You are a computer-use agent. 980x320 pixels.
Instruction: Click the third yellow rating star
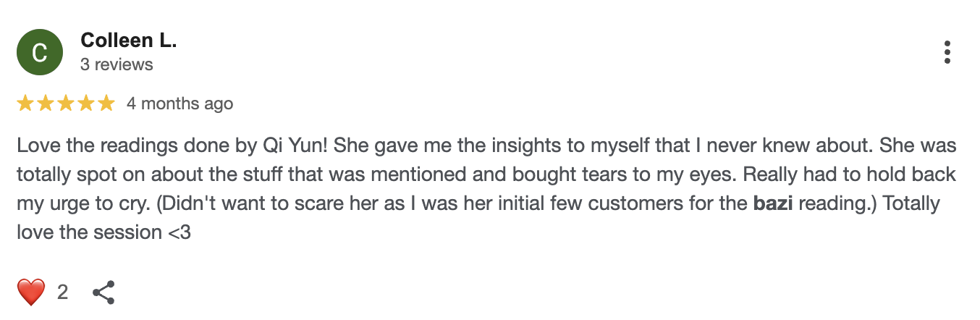tap(66, 104)
